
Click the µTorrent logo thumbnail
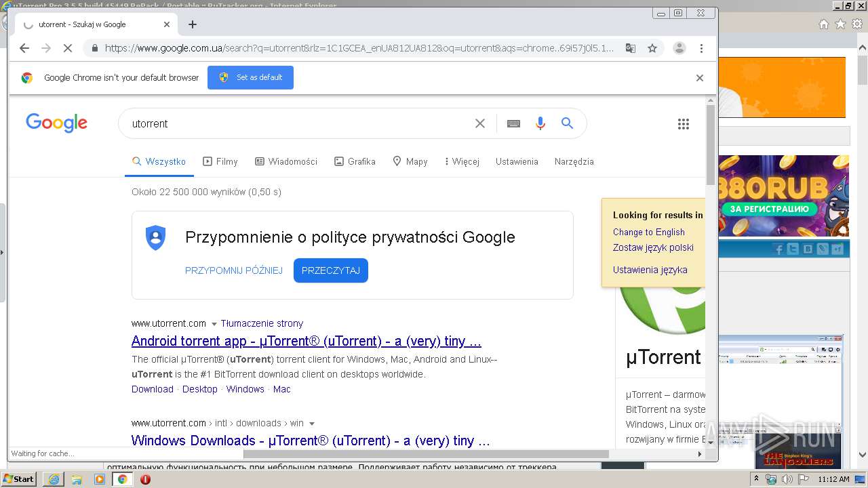[663, 310]
